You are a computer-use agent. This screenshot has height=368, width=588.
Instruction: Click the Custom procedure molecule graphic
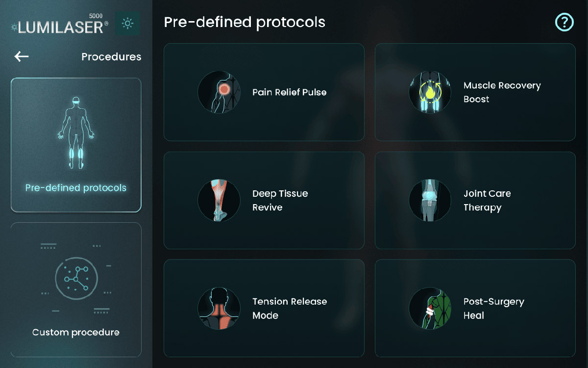coord(76,279)
